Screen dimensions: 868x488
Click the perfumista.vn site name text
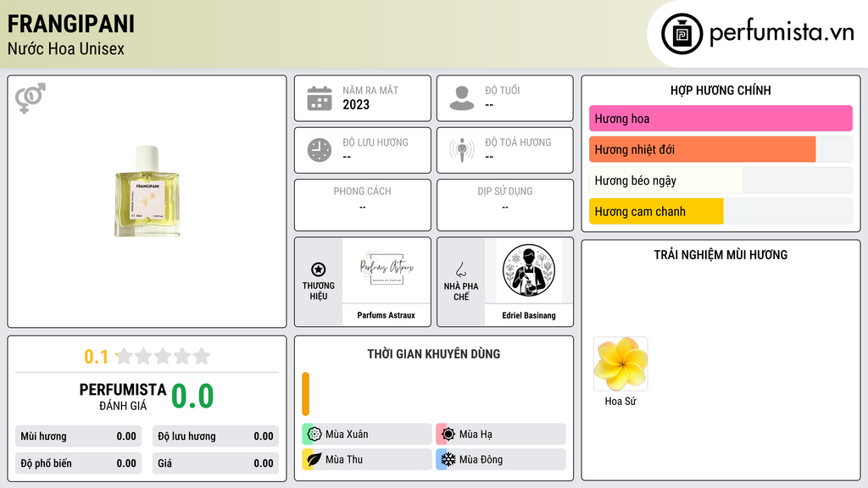(x=782, y=32)
